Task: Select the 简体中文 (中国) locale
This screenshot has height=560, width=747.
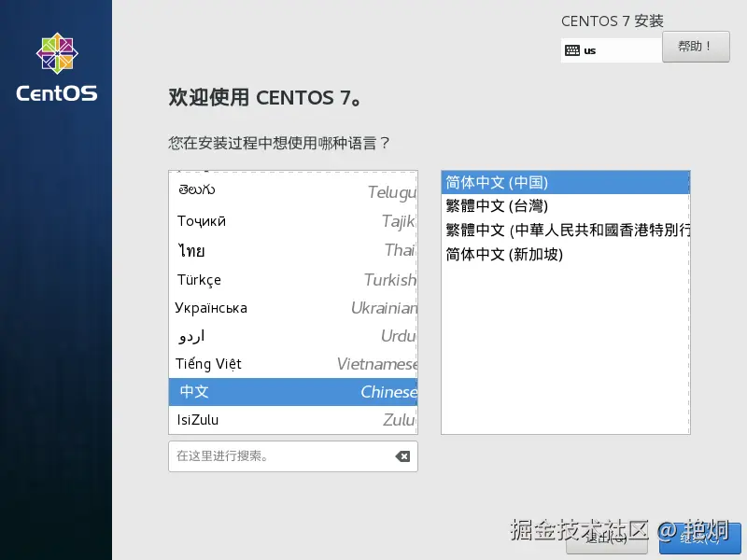Action: (560, 183)
